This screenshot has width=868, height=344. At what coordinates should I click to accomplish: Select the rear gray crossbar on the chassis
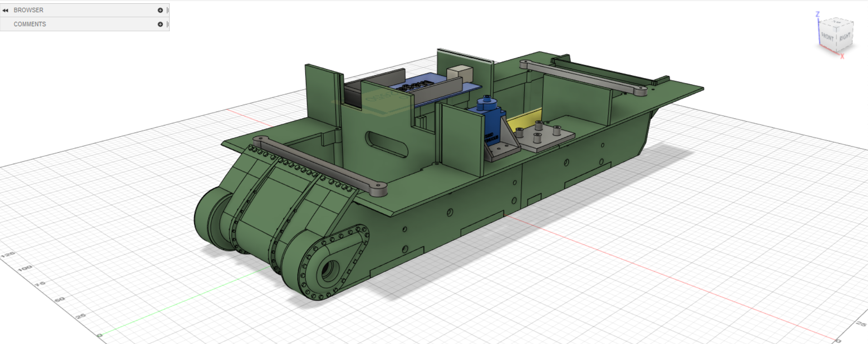click(x=585, y=76)
